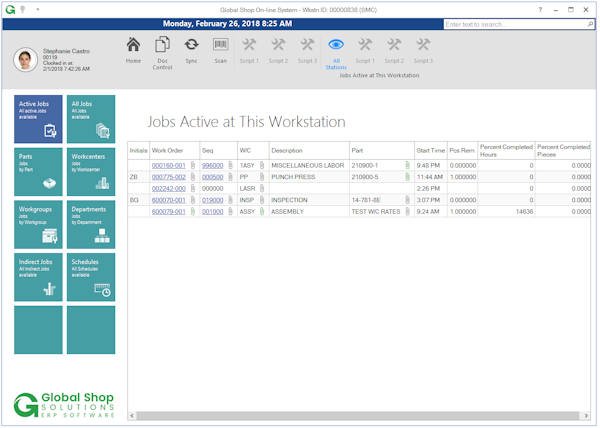600x428 pixels.
Task: Open work order 000160-001
Action: 168,166
